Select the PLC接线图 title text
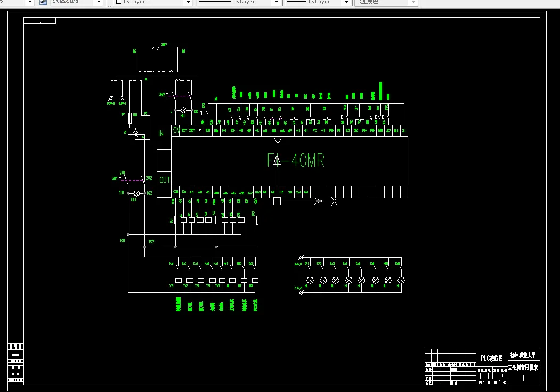 click(x=491, y=358)
